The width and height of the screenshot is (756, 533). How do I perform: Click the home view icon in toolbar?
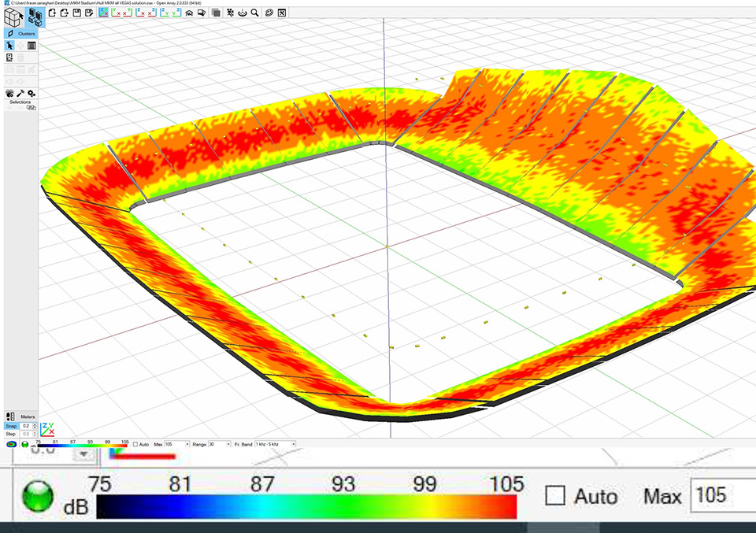coord(189,13)
